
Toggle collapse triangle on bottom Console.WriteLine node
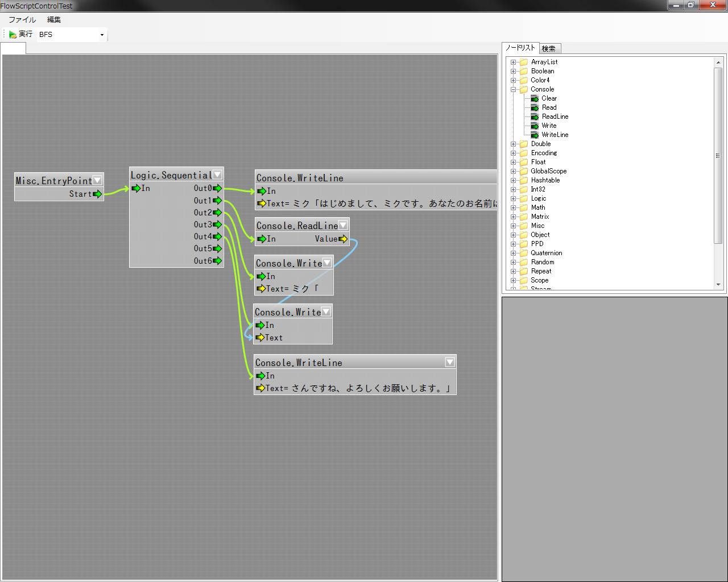pyautogui.click(x=450, y=362)
